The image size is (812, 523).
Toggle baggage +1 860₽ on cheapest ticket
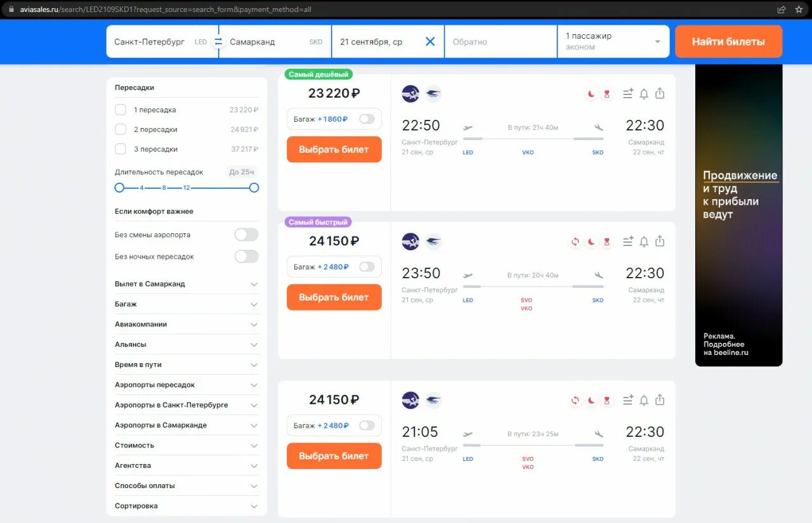coord(367,119)
